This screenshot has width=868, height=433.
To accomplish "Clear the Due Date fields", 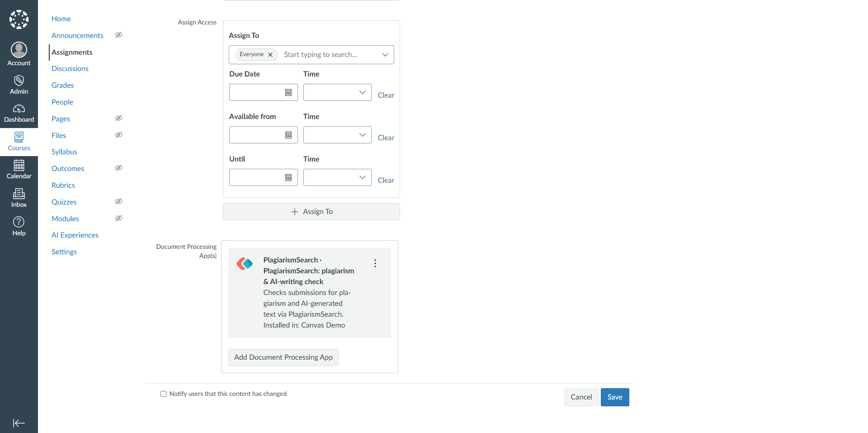I will point(386,95).
